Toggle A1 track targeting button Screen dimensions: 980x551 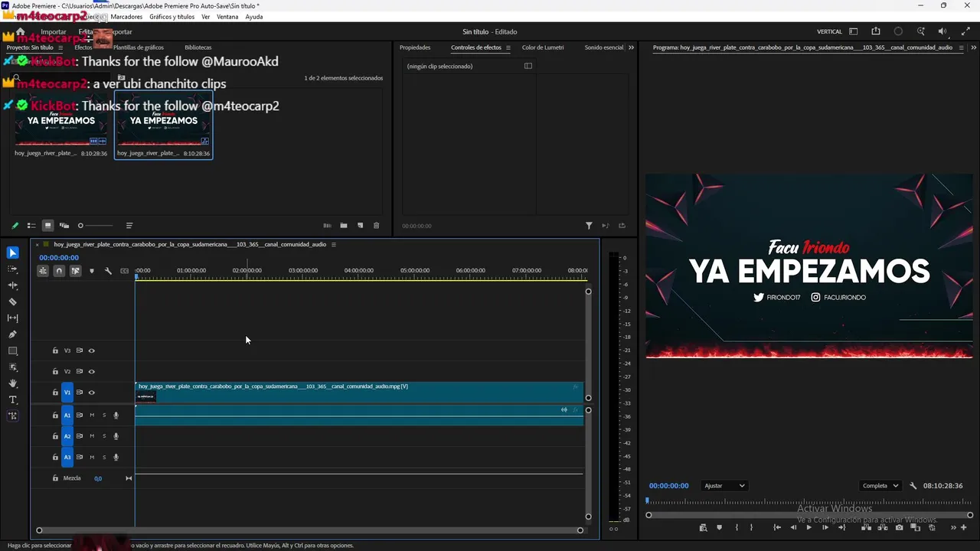[x=67, y=416]
